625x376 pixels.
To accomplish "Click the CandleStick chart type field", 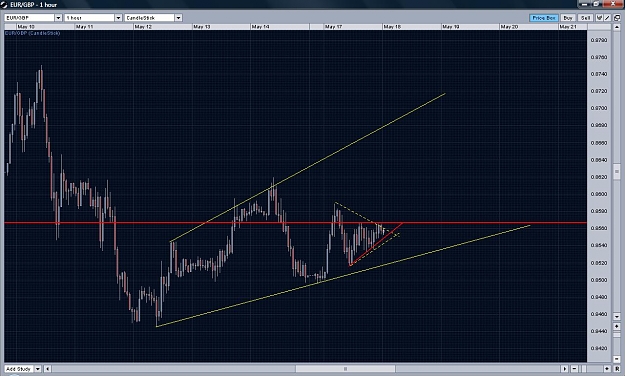I will [149, 18].
